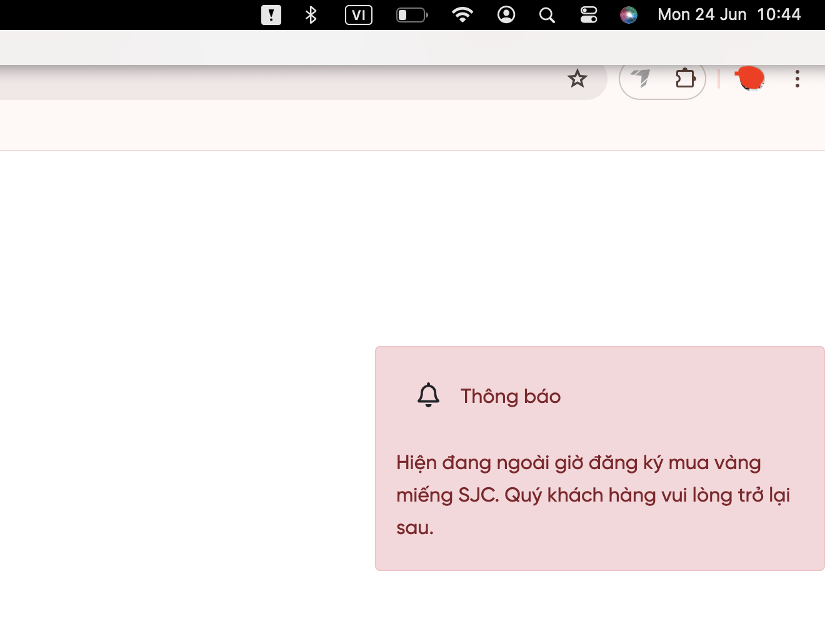Click the battery status icon
Image resolution: width=825 pixels, height=644 pixels.
tap(412, 15)
